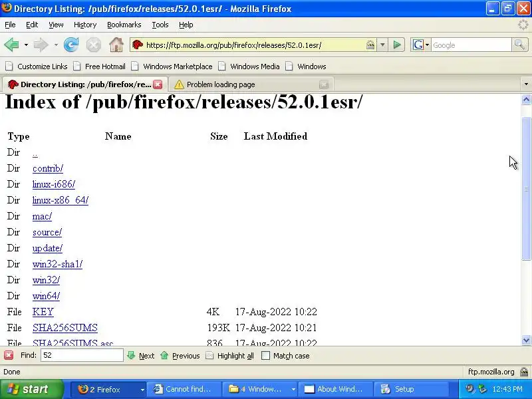Close the Directory Listing tab
532x399 pixels.
(158, 84)
